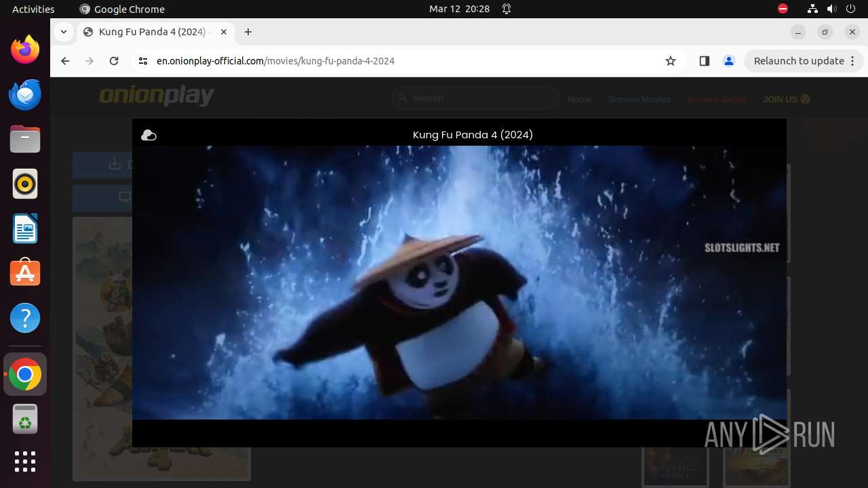Open Chrome menu three dots

(x=854, y=61)
